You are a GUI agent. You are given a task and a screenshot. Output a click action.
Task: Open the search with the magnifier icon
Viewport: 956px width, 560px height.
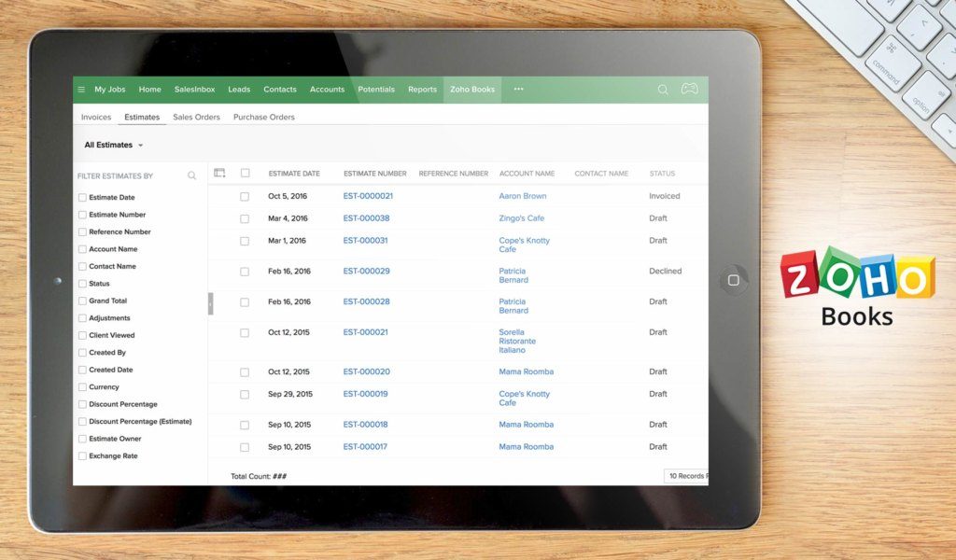coord(663,89)
